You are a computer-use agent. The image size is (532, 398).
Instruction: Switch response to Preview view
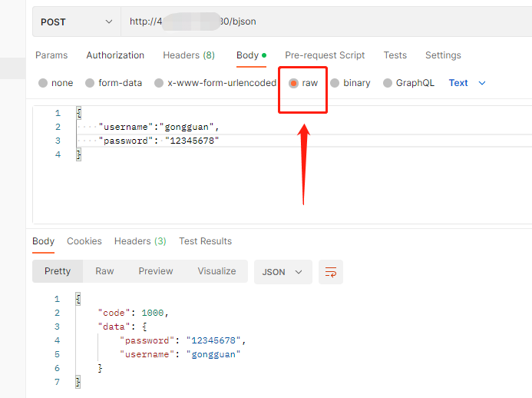(x=156, y=271)
